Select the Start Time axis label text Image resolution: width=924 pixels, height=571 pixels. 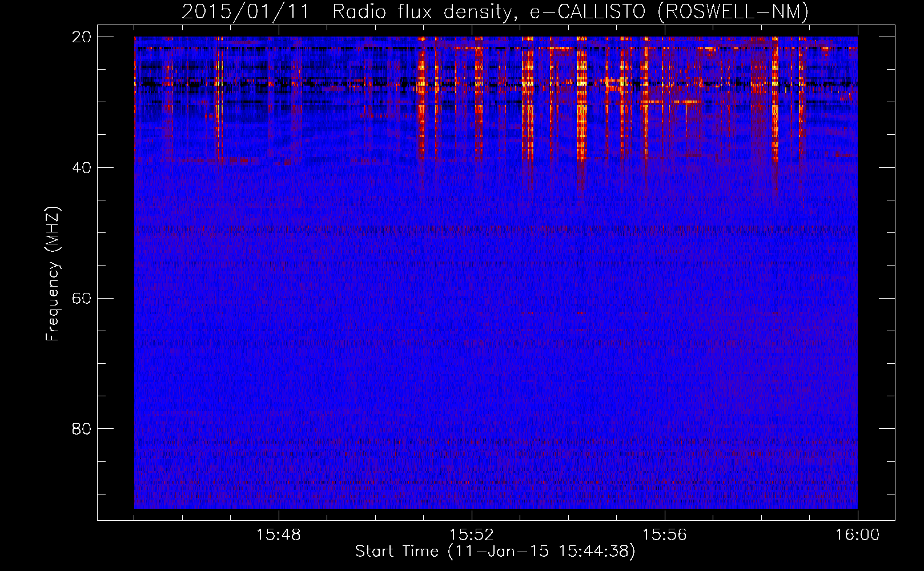(x=495, y=551)
